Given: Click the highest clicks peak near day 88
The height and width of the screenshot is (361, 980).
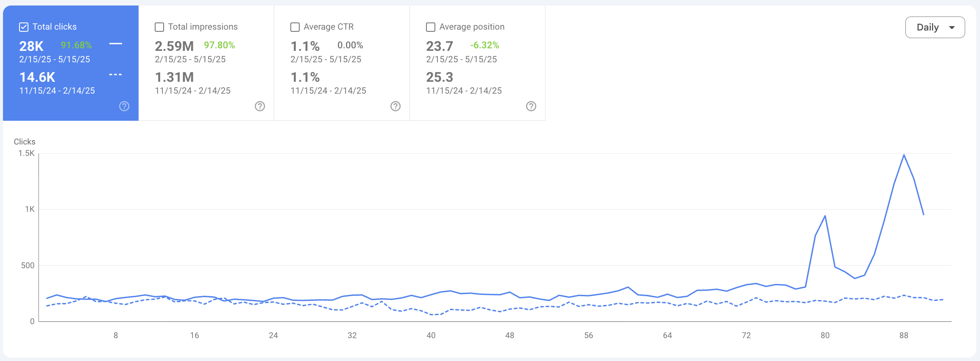Looking at the screenshot, I should tap(904, 155).
